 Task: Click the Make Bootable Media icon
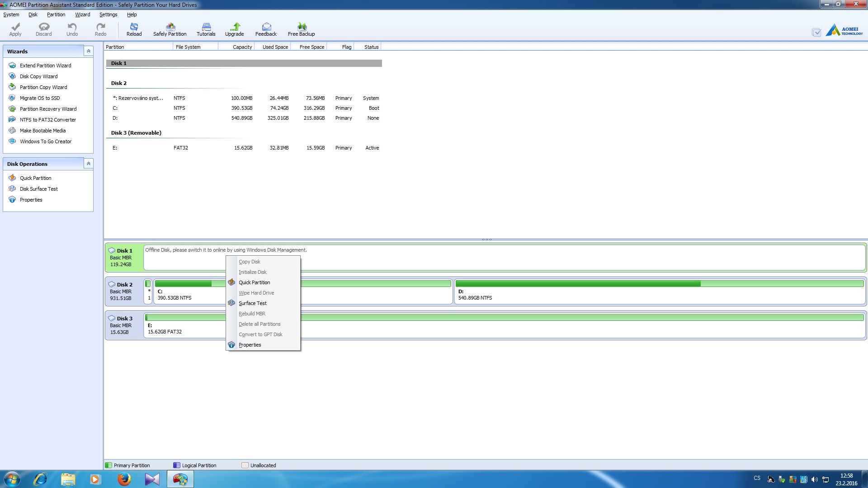pyautogui.click(x=12, y=131)
